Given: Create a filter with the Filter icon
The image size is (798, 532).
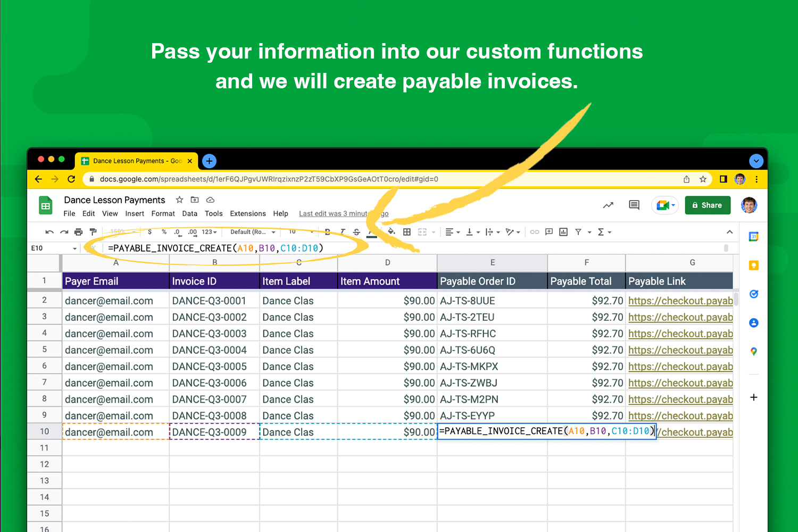Looking at the screenshot, I should click(578, 232).
